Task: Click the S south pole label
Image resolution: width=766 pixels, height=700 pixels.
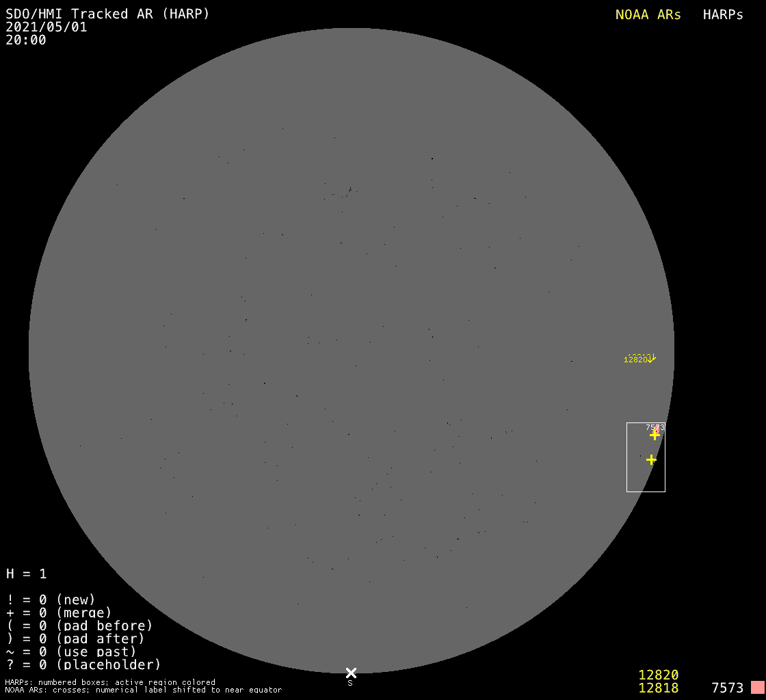Action: (x=350, y=683)
